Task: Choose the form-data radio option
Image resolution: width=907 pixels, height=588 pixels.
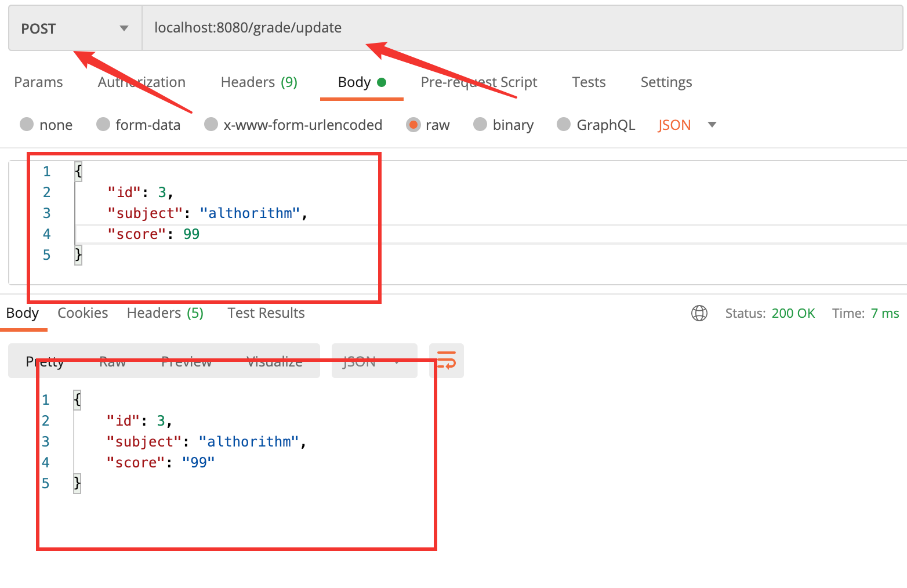Action: coord(103,125)
